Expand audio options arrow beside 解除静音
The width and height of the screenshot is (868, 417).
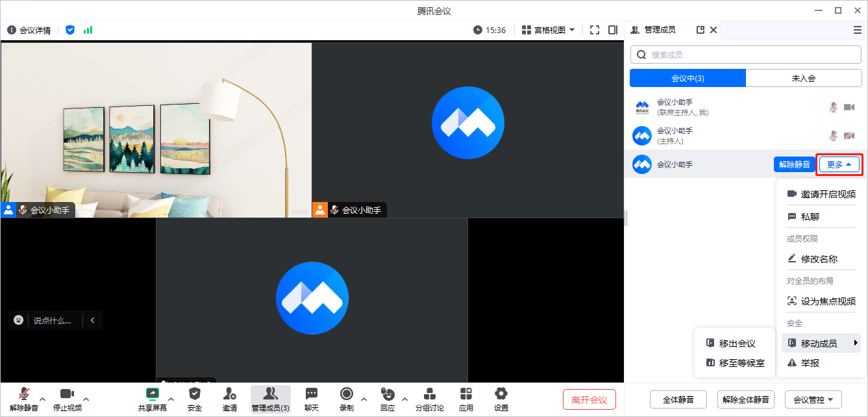pos(43,399)
